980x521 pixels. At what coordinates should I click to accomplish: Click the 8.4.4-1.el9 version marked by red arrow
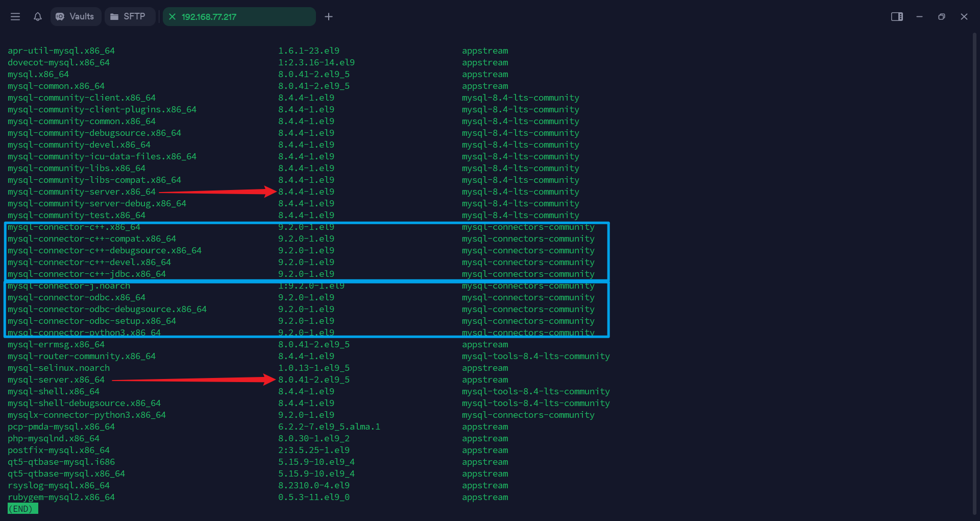(306, 192)
